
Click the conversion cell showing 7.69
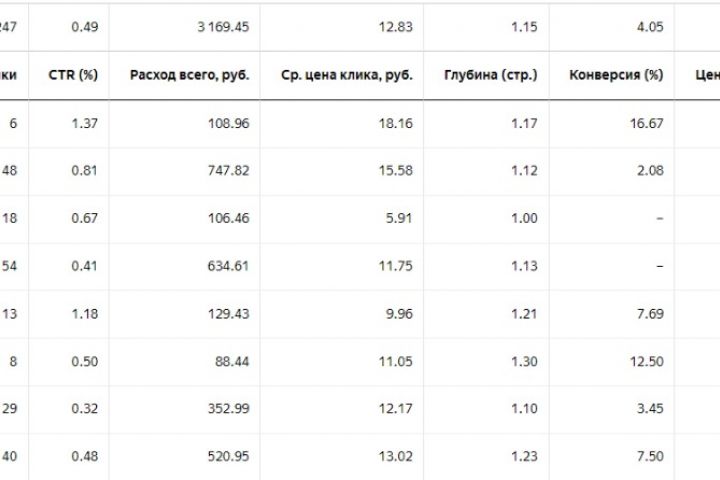coord(649,315)
